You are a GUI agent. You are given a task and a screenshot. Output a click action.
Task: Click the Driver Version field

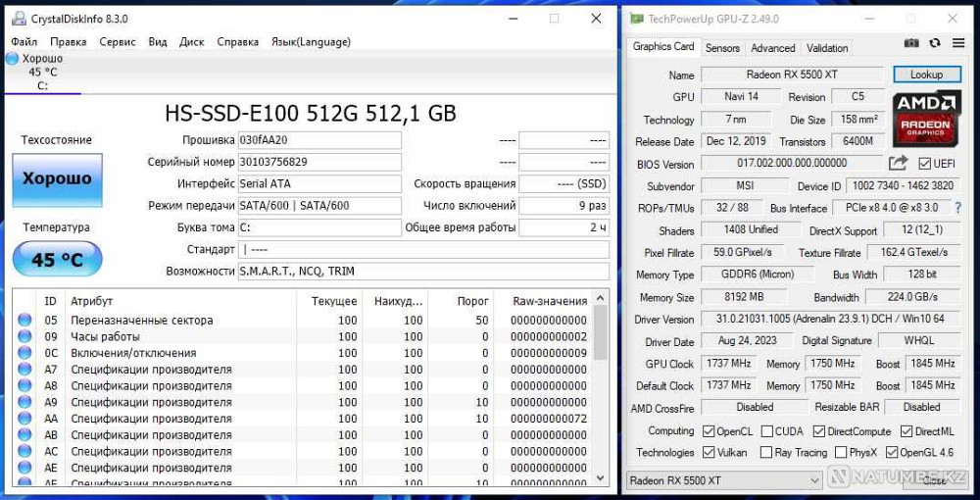click(x=830, y=319)
